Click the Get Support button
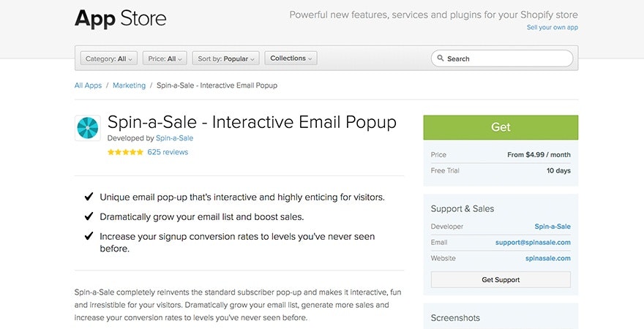Image resolution: width=644 pixels, height=329 pixels. 501,279
